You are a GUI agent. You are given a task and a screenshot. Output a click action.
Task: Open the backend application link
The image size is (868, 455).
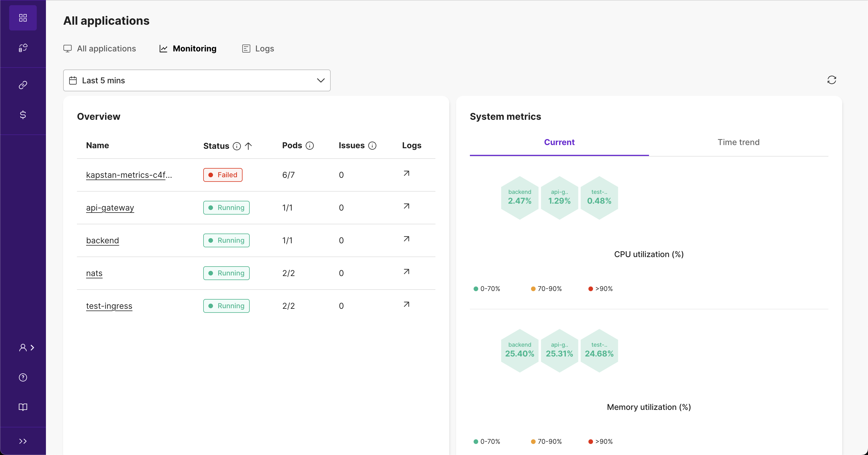(x=102, y=240)
